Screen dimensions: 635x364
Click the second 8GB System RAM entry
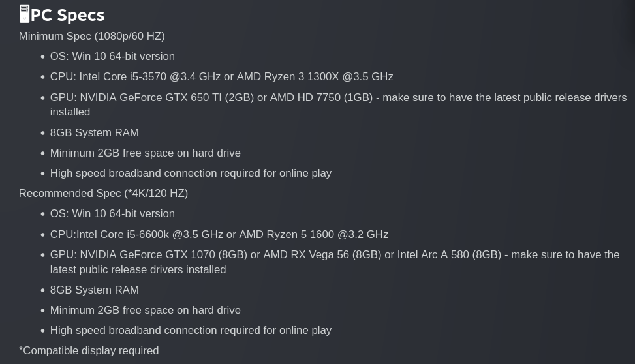(95, 290)
